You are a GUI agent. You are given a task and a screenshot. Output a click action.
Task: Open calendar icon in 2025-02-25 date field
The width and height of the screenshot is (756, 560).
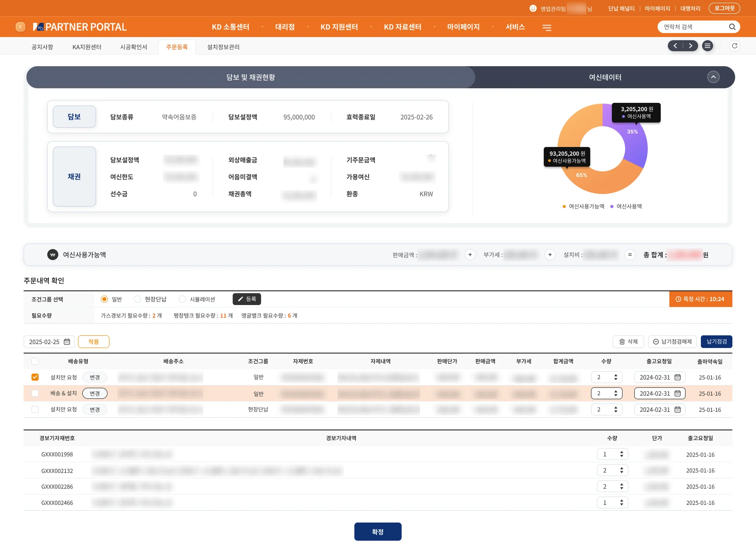point(67,342)
